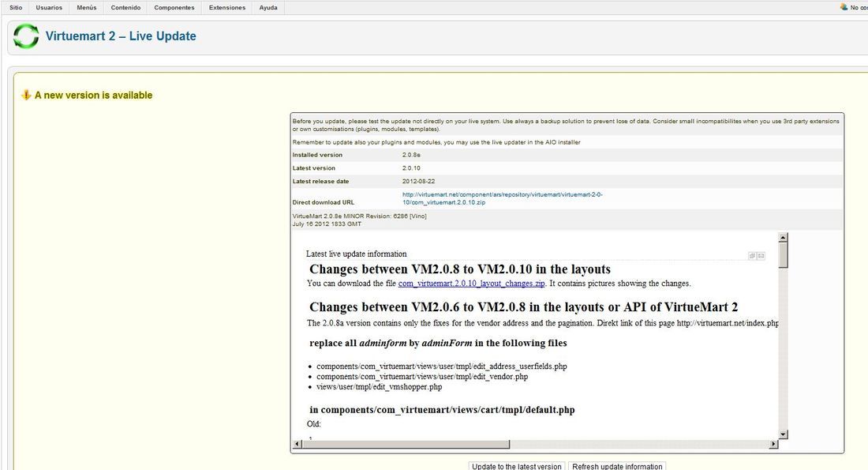This screenshot has height=470, width=868.
Task: Click edit_vmshopper.php list item
Action: (x=380, y=387)
